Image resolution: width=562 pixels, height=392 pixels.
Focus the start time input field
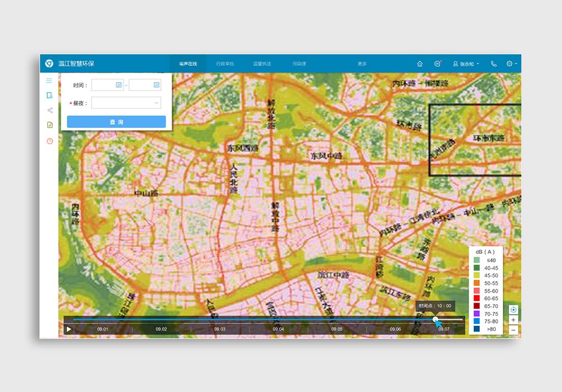[108, 85]
